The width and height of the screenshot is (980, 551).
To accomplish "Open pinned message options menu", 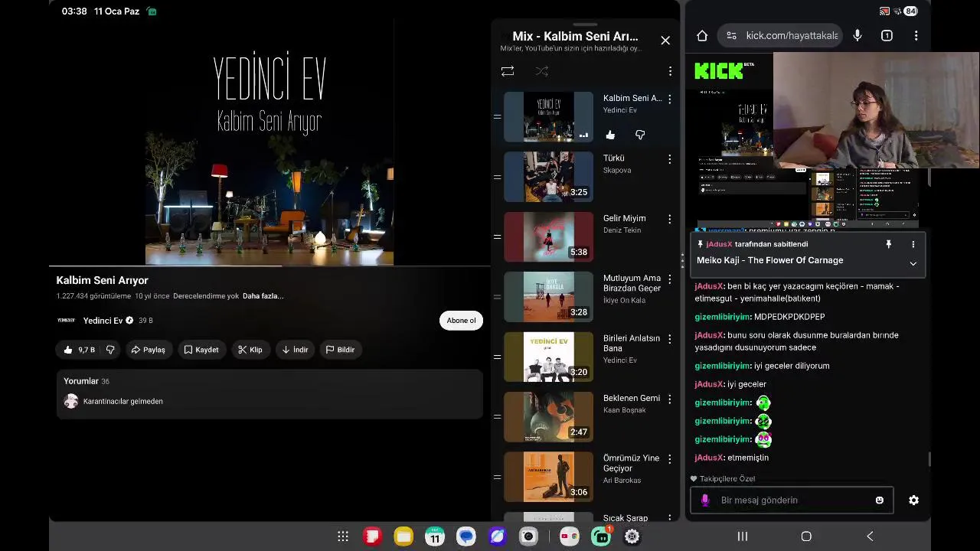I will (x=913, y=244).
